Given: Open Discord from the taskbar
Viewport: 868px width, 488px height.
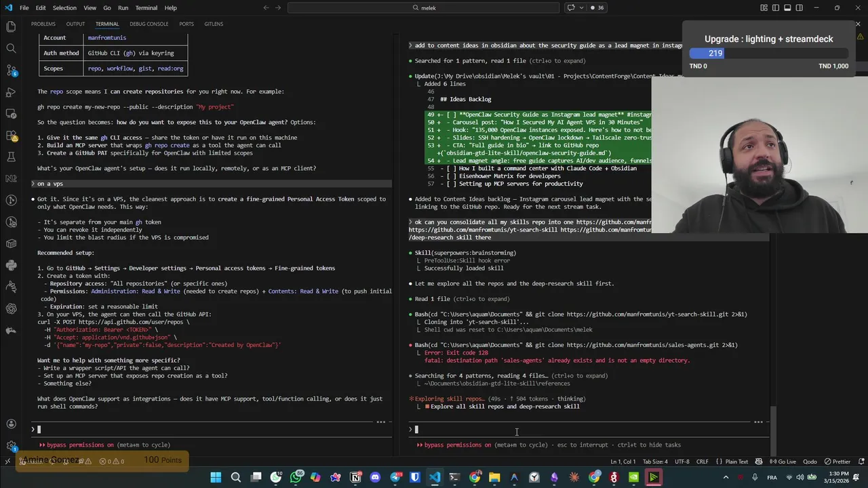Looking at the screenshot, I should (375, 478).
